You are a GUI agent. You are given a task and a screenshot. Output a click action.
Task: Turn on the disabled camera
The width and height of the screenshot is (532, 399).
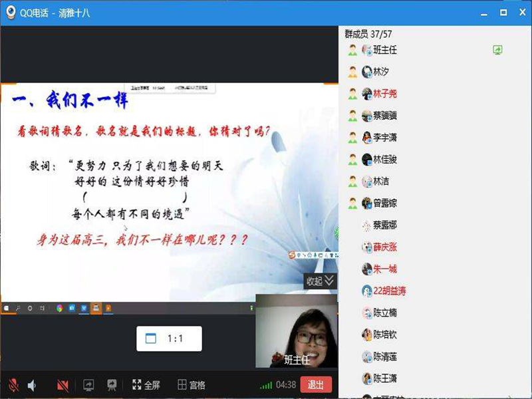(x=63, y=385)
